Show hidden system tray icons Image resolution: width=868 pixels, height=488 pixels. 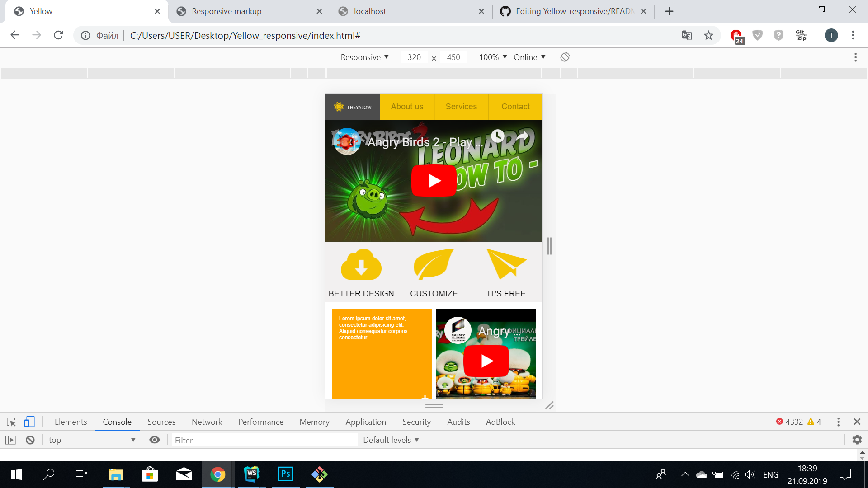(x=685, y=474)
